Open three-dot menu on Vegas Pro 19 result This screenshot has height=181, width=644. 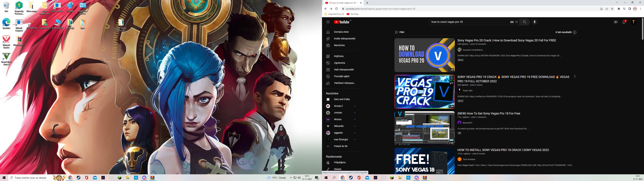click(575, 76)
